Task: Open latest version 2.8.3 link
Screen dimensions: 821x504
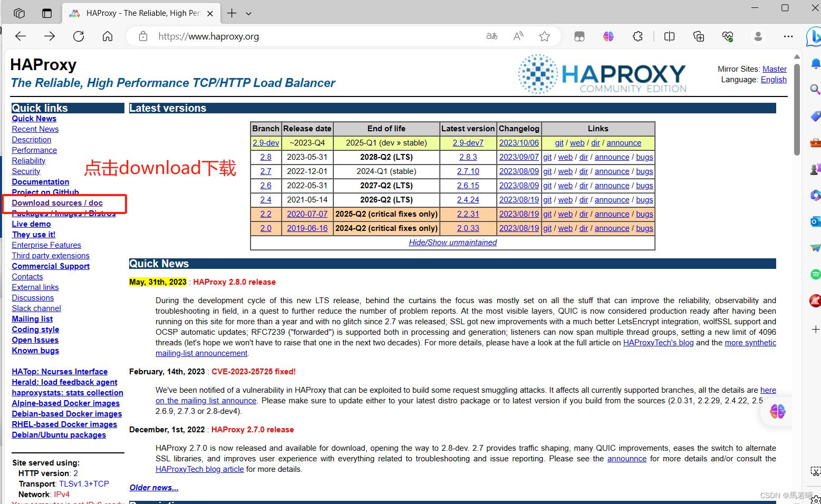Action: [x=468, y=157]
